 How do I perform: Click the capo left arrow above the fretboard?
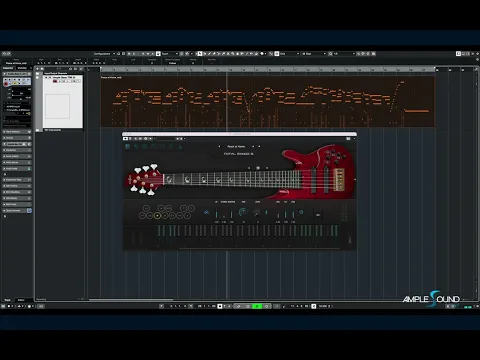pyautogui.click(x=249, y=168)
